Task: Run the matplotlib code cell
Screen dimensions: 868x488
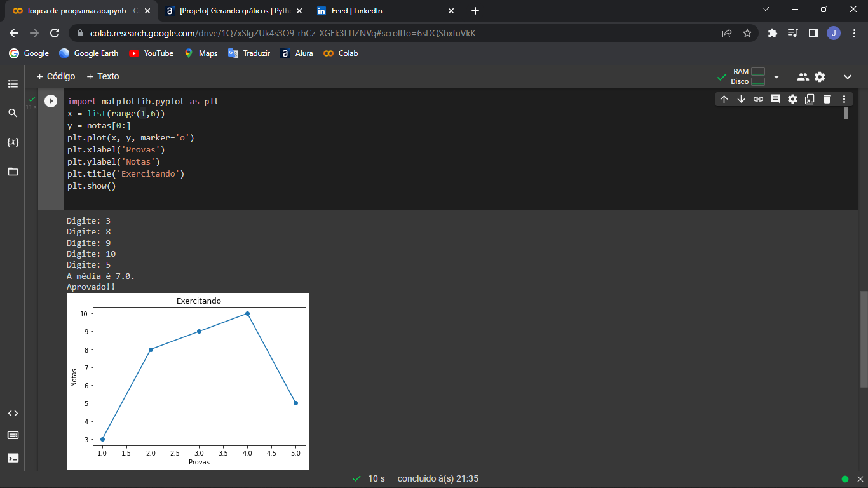Action: pos(51,101)
